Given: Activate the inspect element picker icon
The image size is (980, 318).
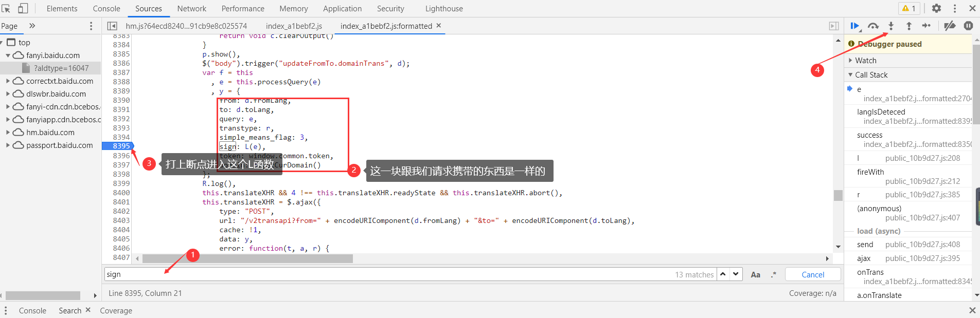Looking at the screenshot, I should point(6,8).
